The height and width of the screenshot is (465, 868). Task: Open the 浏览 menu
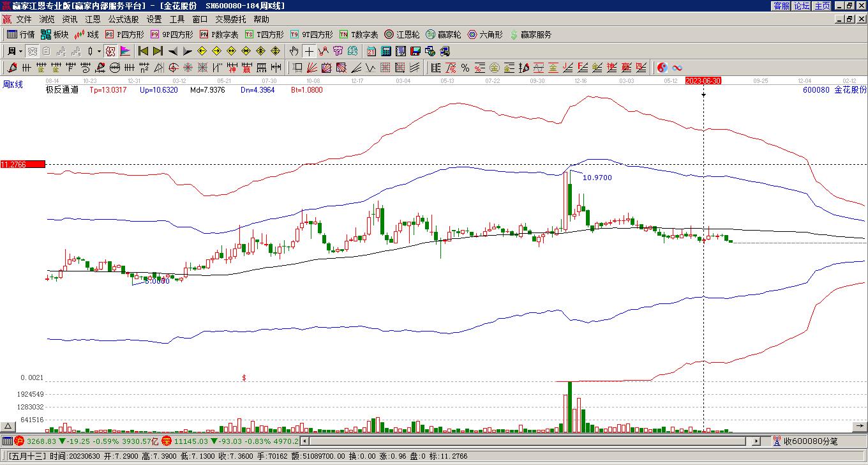(x=47, y=19)
